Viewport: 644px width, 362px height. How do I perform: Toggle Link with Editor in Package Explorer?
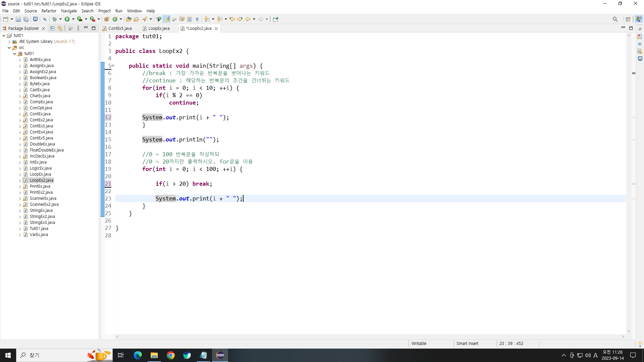pyautogui.click(x=60, y=28)
